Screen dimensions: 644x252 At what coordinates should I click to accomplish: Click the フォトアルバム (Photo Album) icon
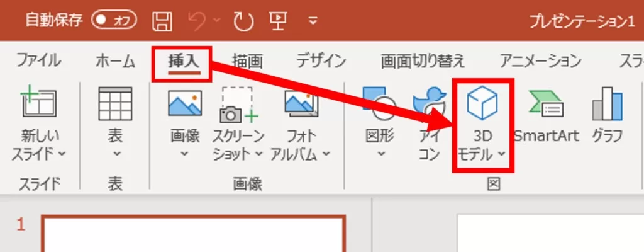tap(301, 105)
